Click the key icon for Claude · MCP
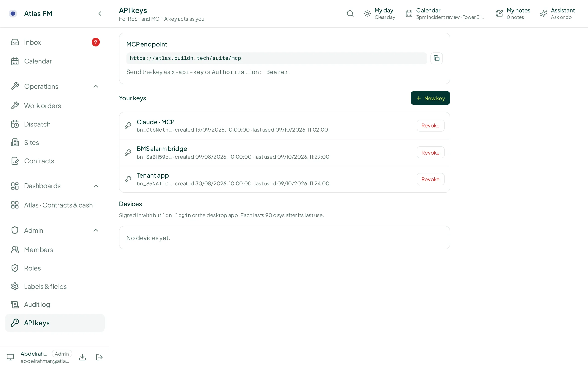The image size is (588, 368). pyautogui.click(x=128, y=126)
